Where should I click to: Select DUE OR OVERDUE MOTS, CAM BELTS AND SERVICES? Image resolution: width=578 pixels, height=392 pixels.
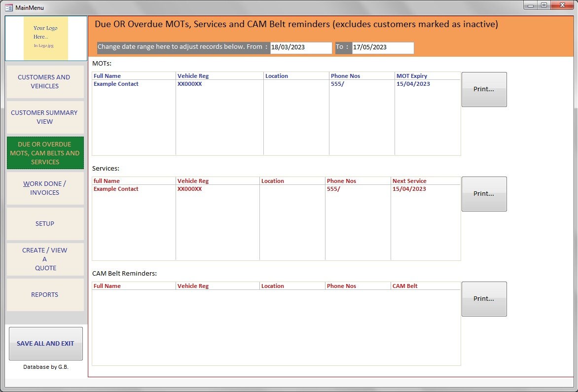(x=45, y=153)
